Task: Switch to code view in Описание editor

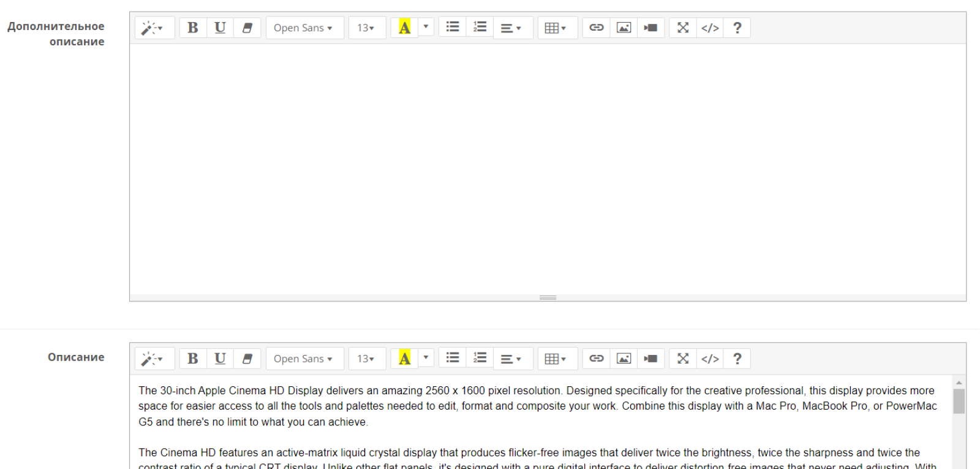Action: [x=710, y=359]
